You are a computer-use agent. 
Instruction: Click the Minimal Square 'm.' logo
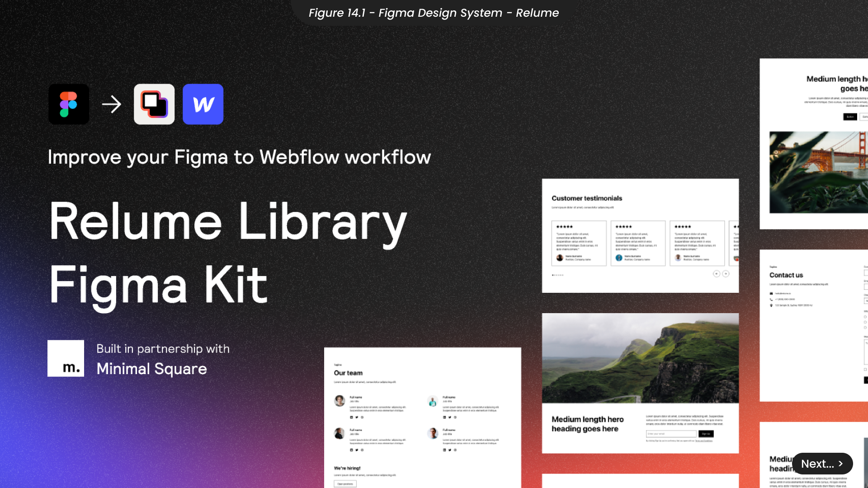(66, 358)
